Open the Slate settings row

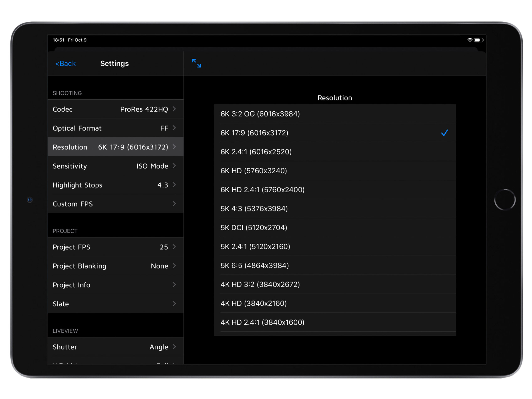[x=116, y=304]
